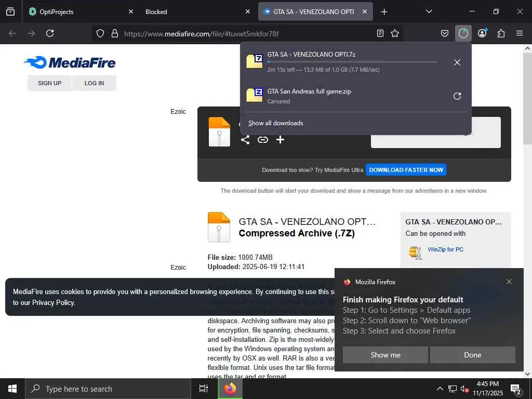Open the extensions puzzle icon
The image size is (532, 399).
coord(501,33)
